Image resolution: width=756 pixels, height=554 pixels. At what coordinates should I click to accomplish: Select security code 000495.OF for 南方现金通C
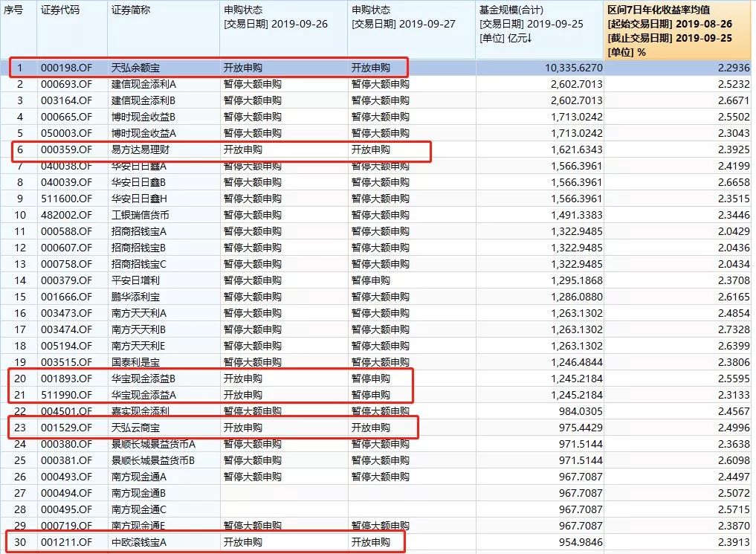coord(65,509)
